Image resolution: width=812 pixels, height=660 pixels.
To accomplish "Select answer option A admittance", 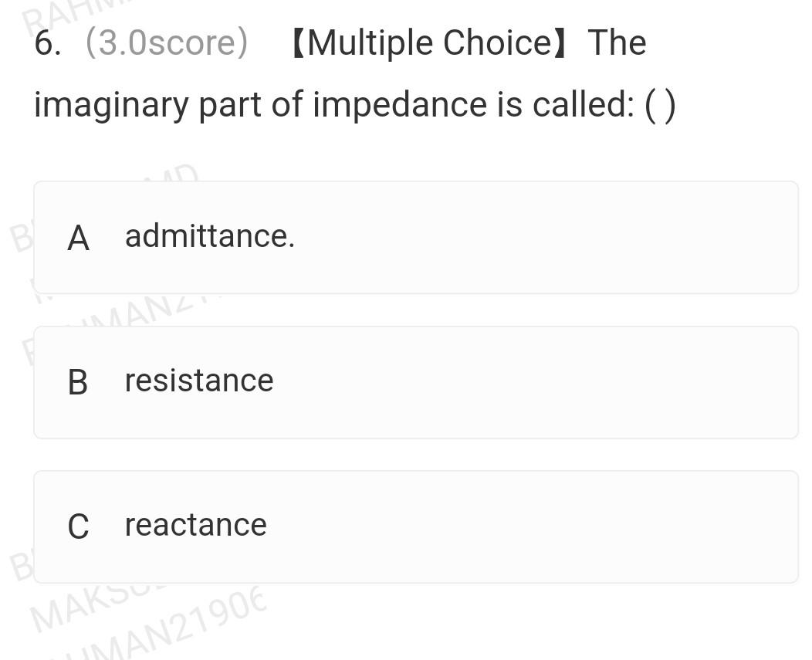I will coord(416,237).
